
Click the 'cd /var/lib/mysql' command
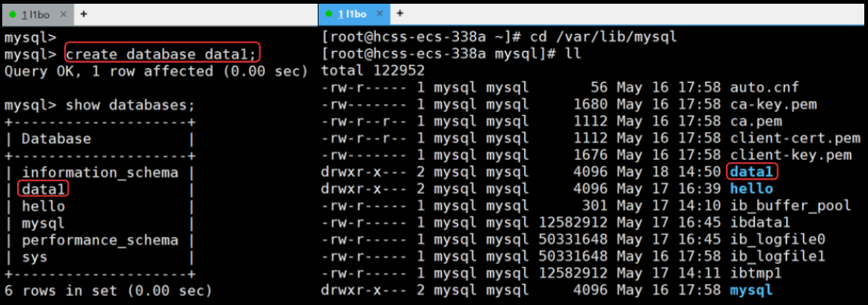tap(603, 37)
